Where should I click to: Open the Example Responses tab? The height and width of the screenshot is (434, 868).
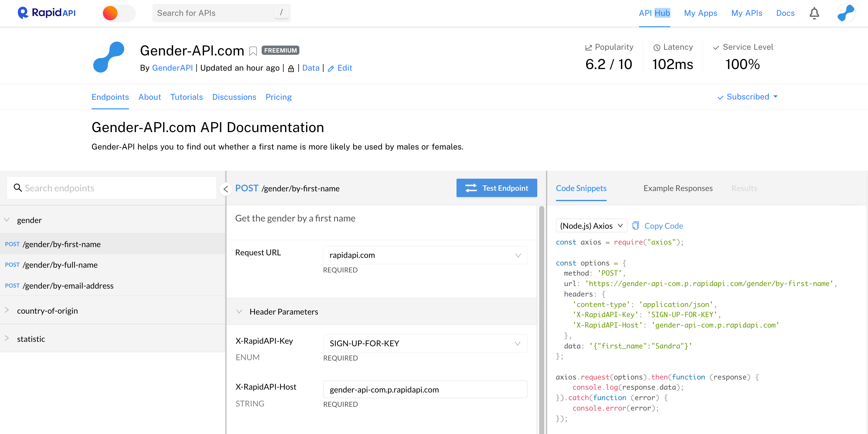pos(678,188)
